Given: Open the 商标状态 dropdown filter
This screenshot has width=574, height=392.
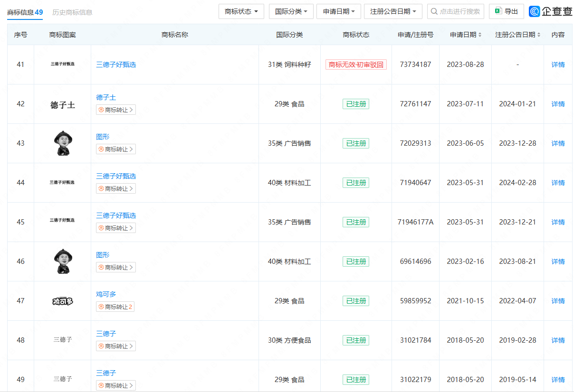Looking at the screenshot, I should point(241,11).
